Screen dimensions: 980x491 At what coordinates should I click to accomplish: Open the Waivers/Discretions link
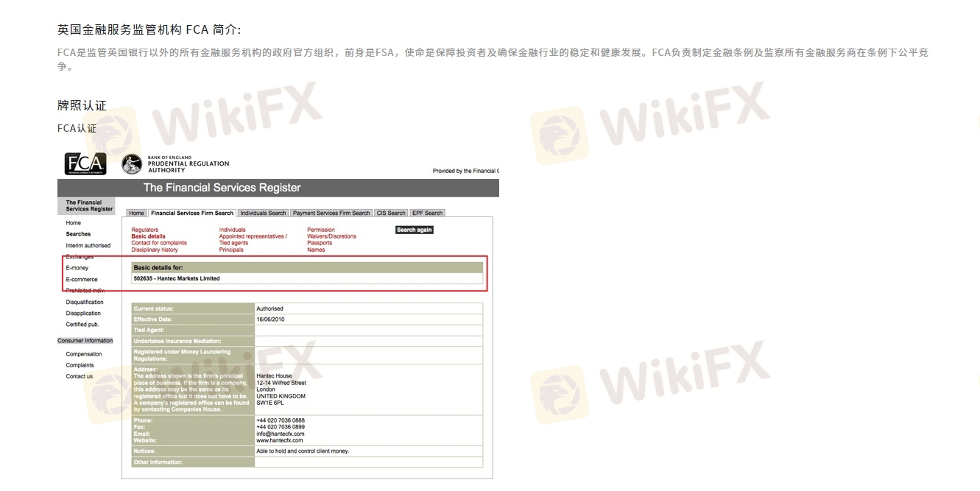click(x=331, y=236)
